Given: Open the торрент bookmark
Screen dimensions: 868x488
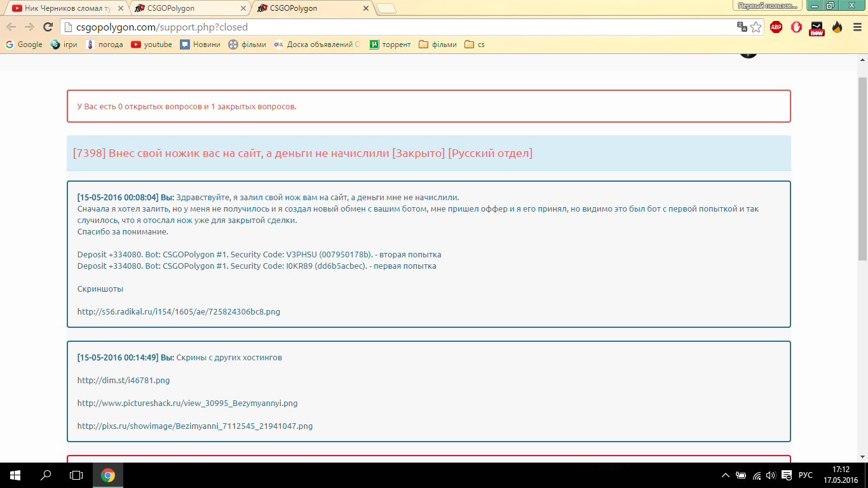Looking at the screenshot, I should coord(390,44).
